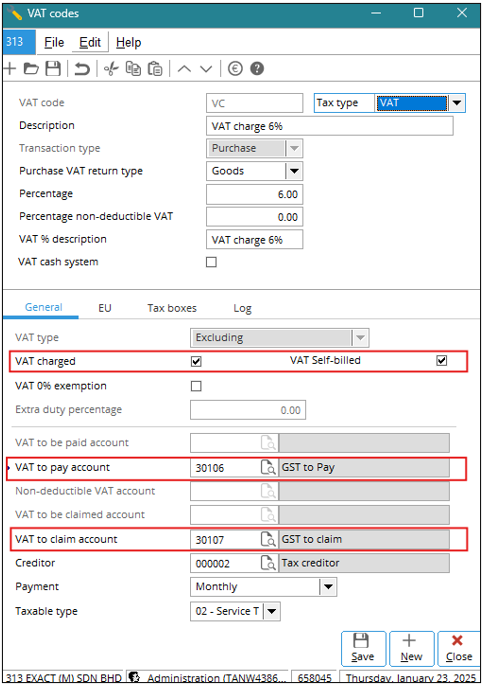
Task: Click the New record plus icon in toolbar
Action: [10, 68]
